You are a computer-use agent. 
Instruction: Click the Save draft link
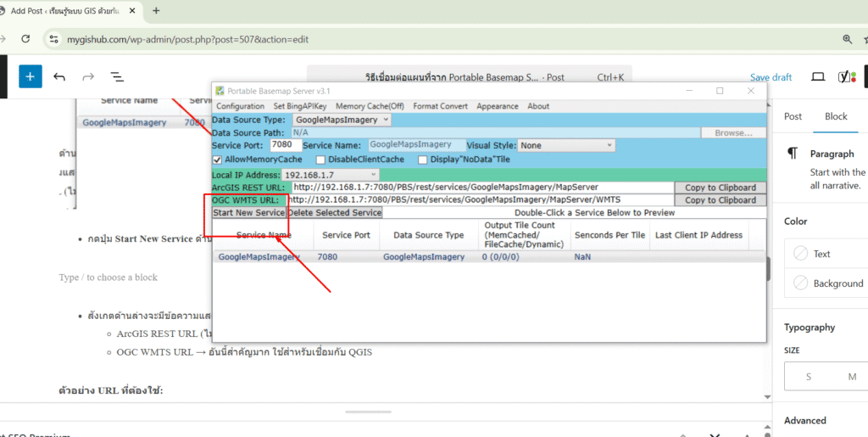771,77
